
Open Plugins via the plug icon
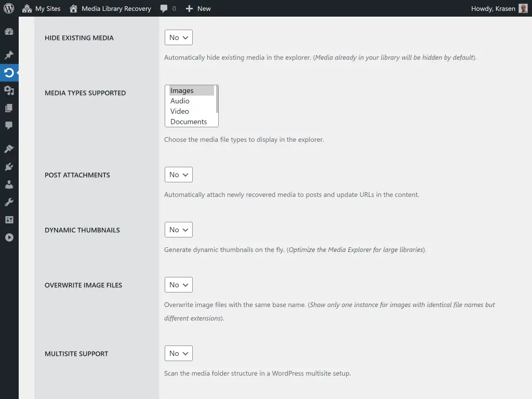tap(9, 167)
